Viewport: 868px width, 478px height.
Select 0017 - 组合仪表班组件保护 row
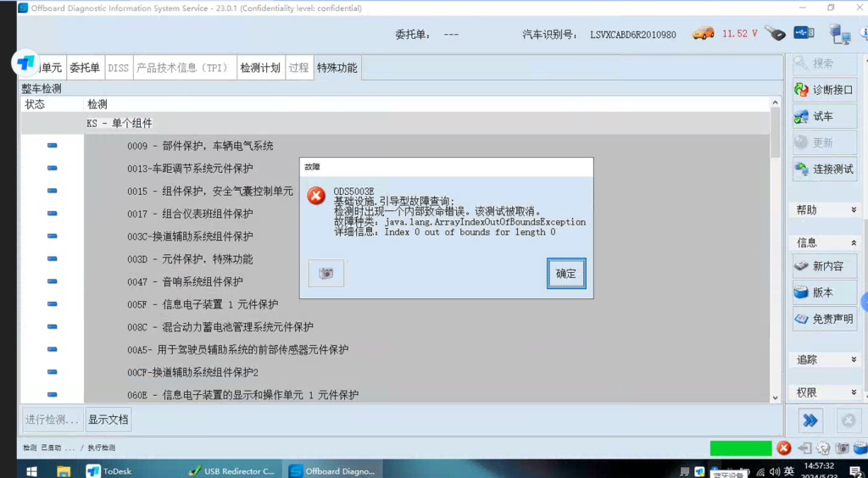pyautogui.click(x=395, y=214)
